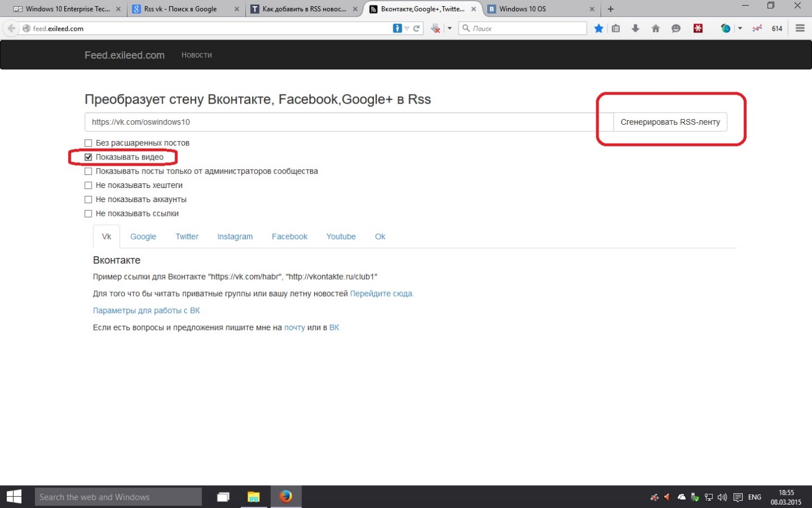This screenshot has width=812, height=508.
Task: Click the 614 counter in the toolbar
Action: click(777, 28)
